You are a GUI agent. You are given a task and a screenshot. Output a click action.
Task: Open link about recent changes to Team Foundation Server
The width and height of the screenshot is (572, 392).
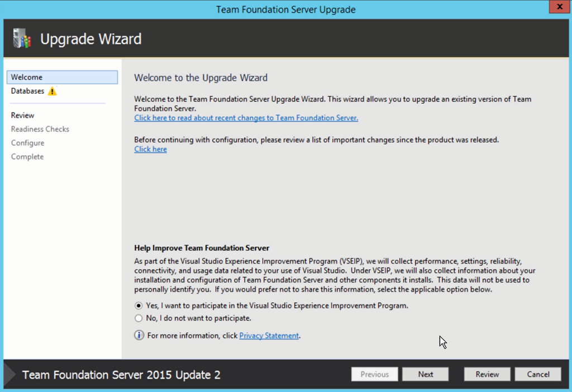(246, 118)
